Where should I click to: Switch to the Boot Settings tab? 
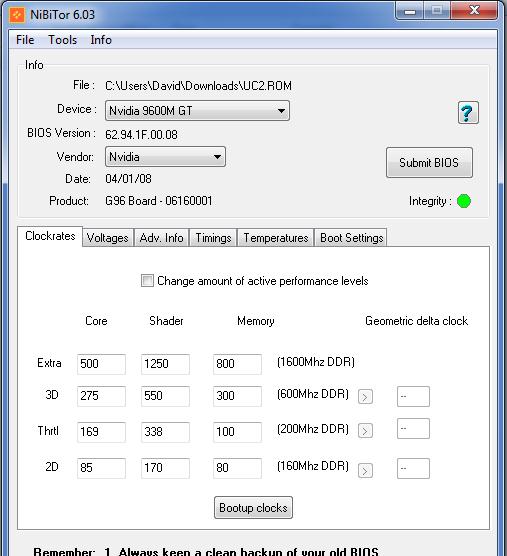351,238
